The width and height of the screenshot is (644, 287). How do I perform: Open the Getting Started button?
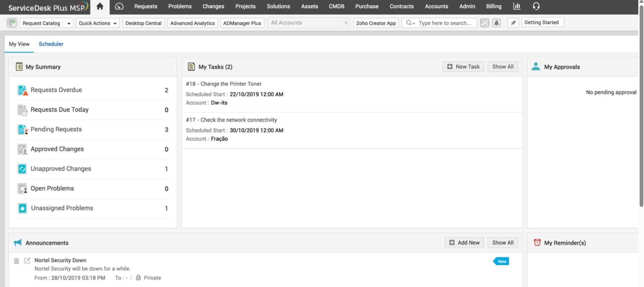(x=542, y=22)
